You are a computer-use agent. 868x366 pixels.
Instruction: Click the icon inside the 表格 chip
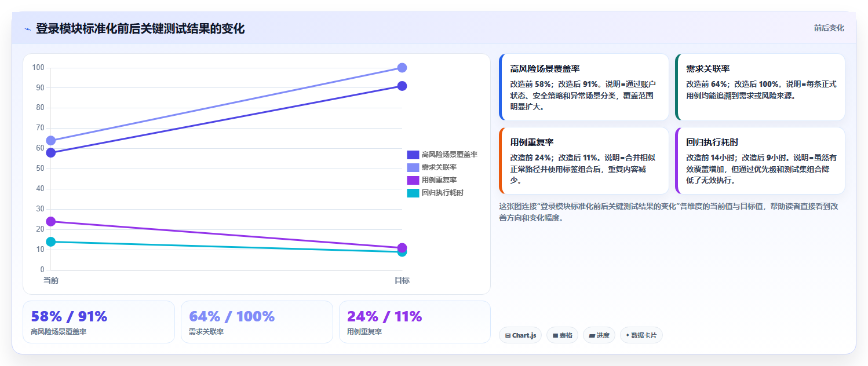tap(555, 335)
